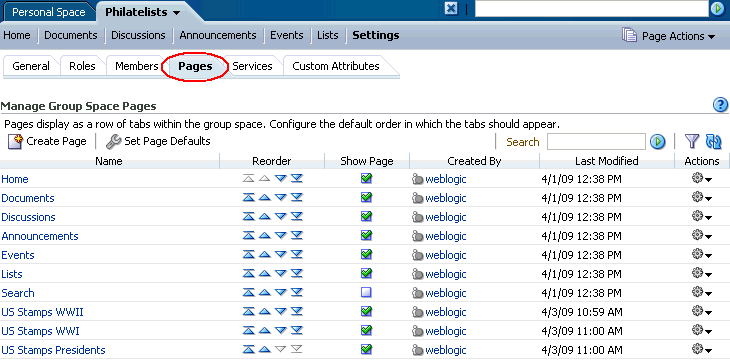Open Actions menu for US Stamps Presidents
Screen dimensions: 730x360
click(702, 349)
